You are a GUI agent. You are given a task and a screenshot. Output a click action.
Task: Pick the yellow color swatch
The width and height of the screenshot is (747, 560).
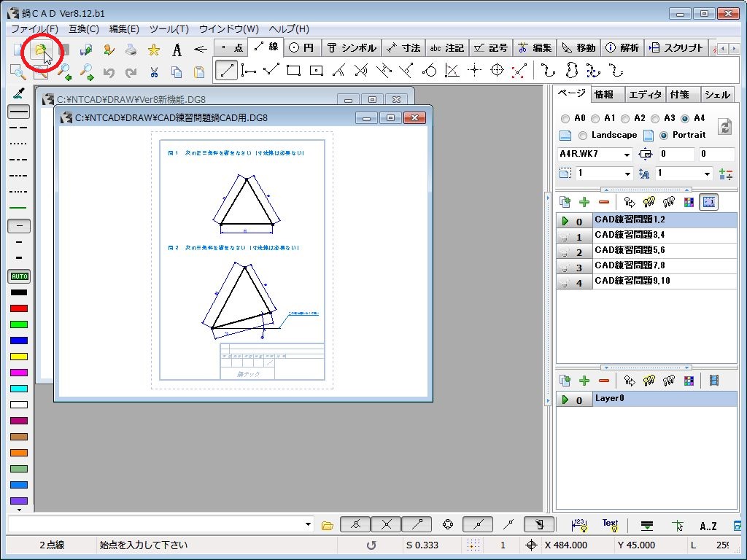19,356
